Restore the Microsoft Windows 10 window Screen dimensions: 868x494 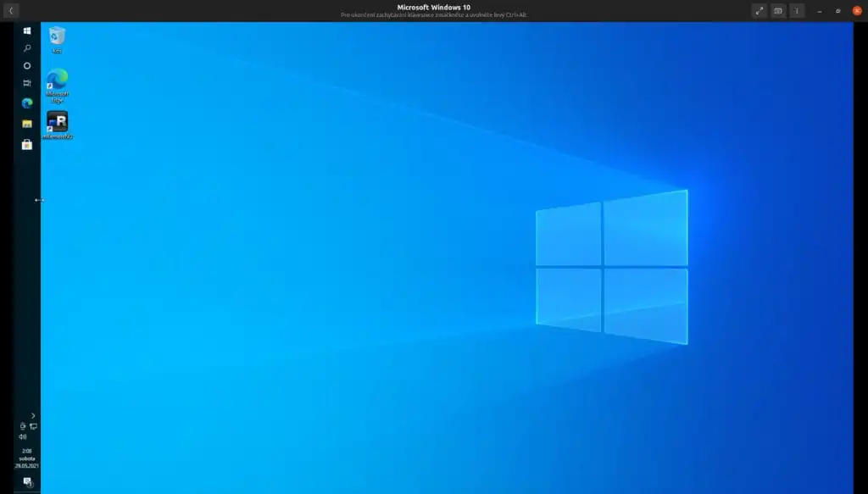pyautogui.click(x=838, y=11)
